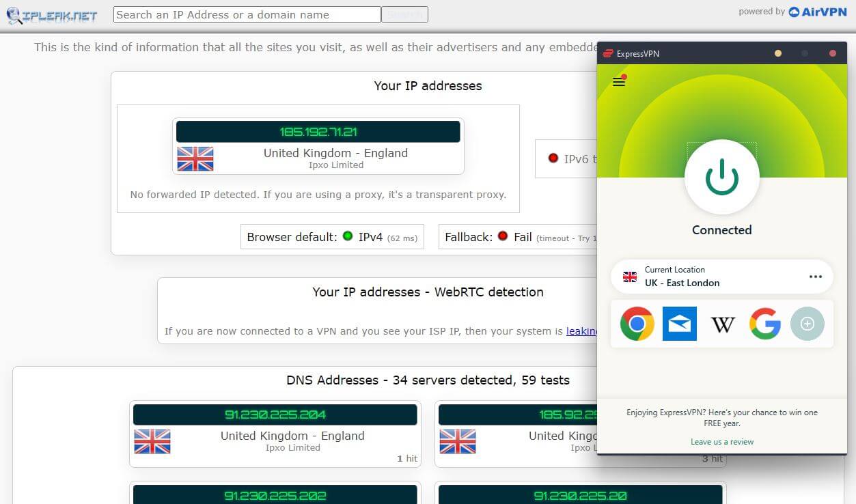Open the Wikipedia shortcut in ExpressVPN
The image size is (856, 504).
(723, 324)
